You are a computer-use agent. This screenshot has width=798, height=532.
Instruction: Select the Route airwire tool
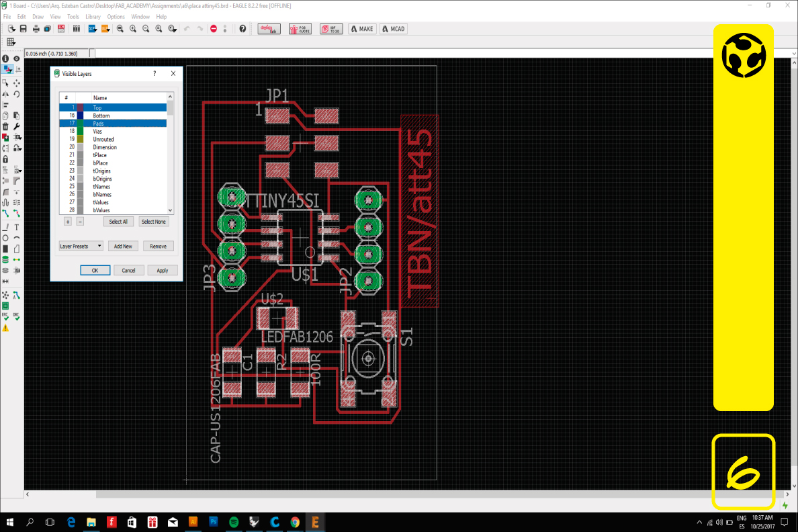click(5, 214)
